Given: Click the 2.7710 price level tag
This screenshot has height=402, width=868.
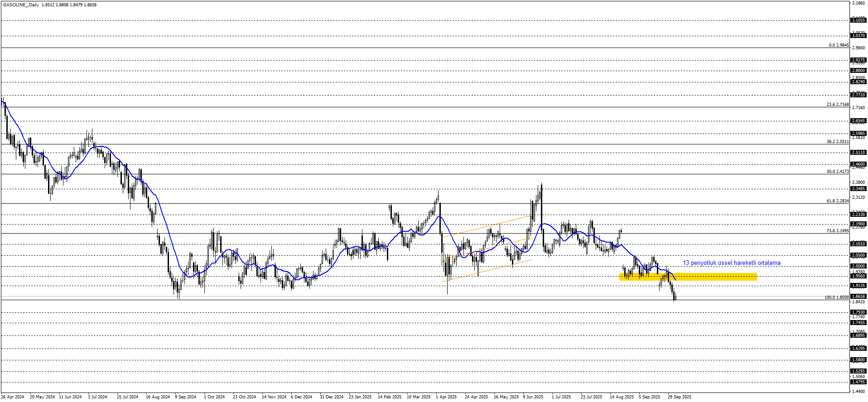Looking at the screenshot, I should pyautogui.click(x=858, y=95).
